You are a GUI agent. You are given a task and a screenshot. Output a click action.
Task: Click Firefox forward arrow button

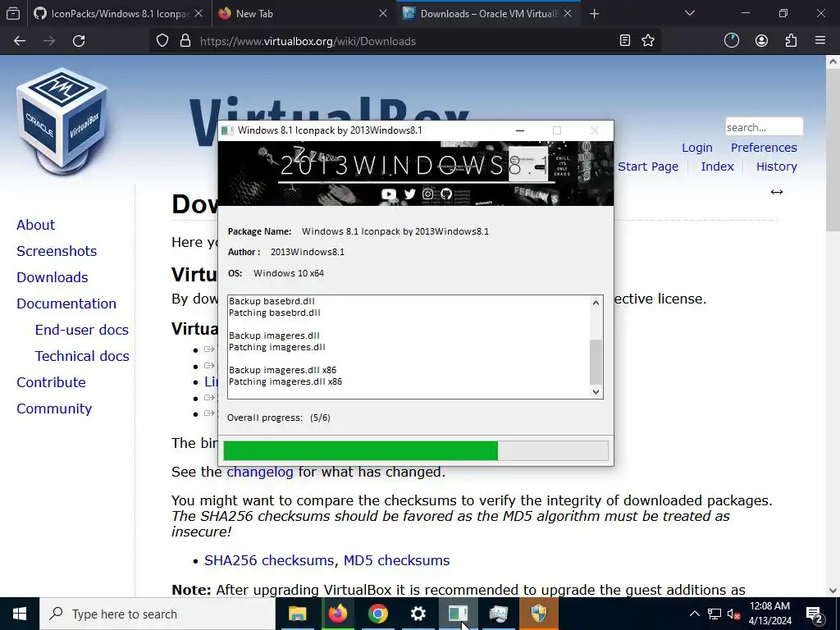pos(49,41)
